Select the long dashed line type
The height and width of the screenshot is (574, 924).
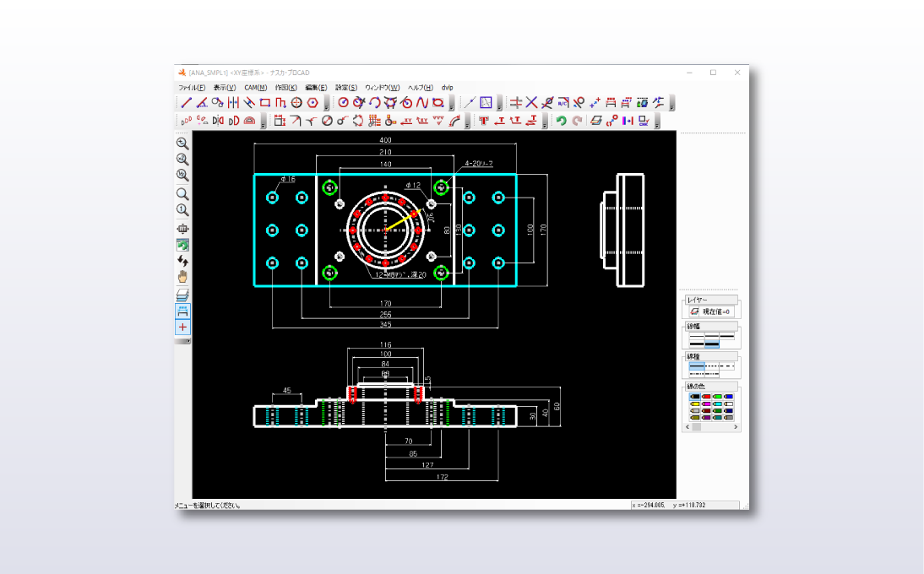726,366
